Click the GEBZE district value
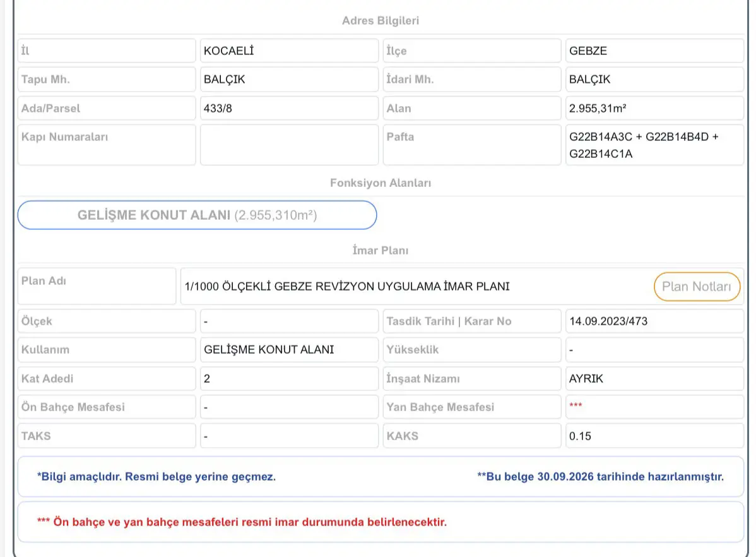Image resolution: width=756 pixels, height=557 pixels. (654, 51)
